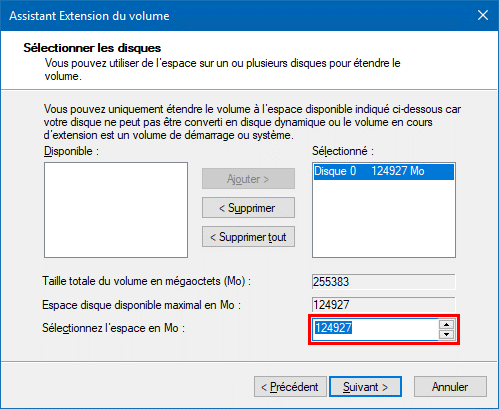The height and width of the screenshot is (409, 499).
Task: Click inside the empty Disponible list box
Action: [116, 210]
